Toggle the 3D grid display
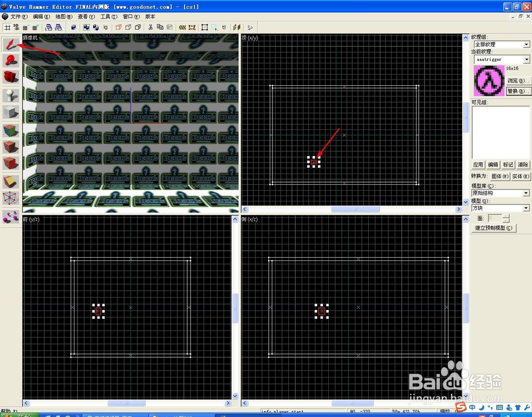 (x=16, y=28)
